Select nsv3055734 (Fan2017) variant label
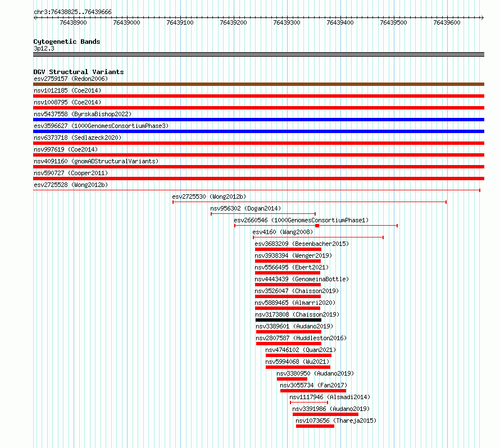 313,385
